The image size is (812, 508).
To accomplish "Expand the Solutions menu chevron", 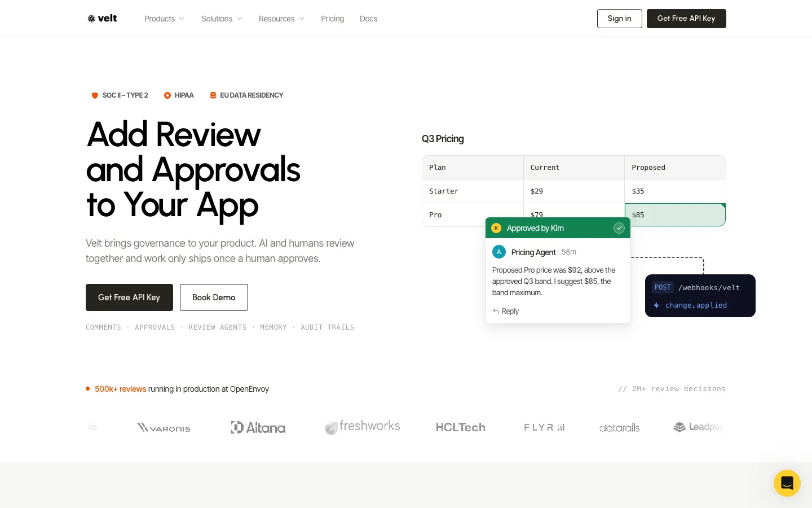I will click(x=240, y=19).
